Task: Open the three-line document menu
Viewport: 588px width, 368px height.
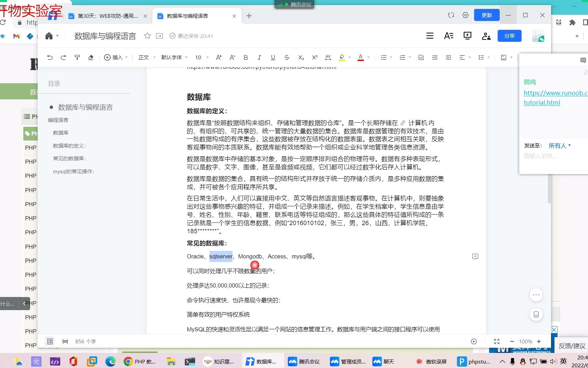Action: [x=430, y=36]
